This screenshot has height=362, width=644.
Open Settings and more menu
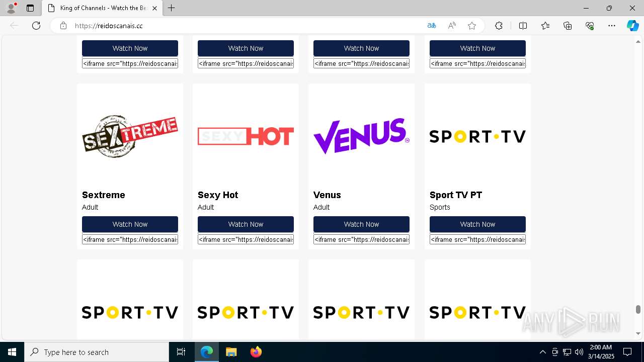(x=612, y=26)
